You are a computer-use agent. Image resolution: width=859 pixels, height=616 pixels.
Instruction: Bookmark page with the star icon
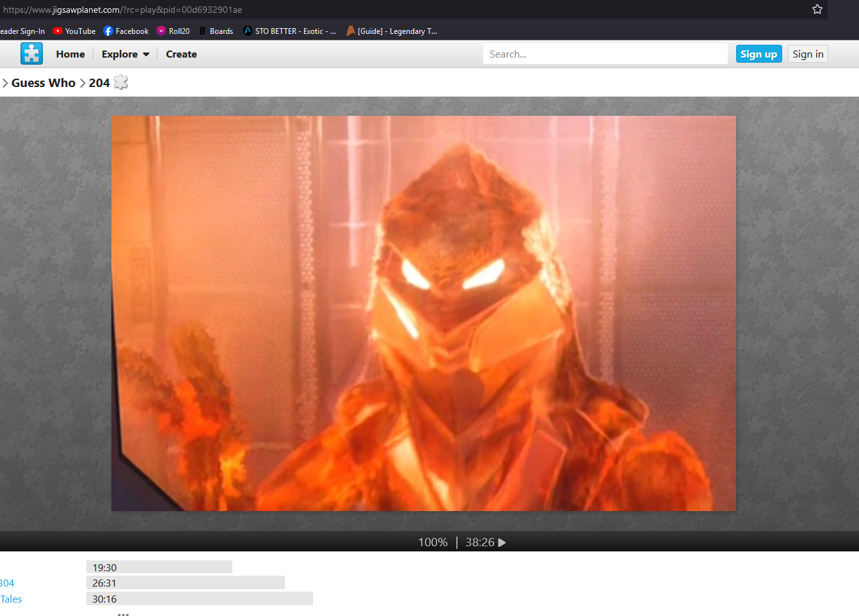click(x=817, y=9)
